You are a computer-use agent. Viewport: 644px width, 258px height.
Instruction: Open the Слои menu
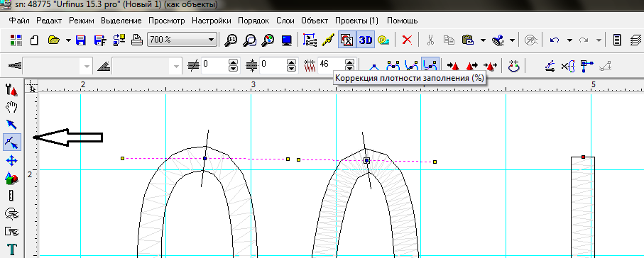285,21
